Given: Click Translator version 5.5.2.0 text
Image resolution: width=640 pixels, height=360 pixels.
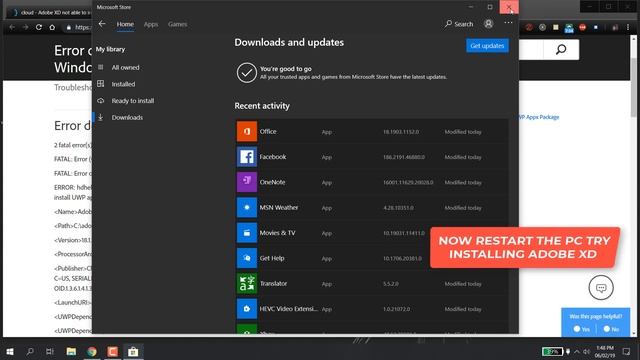Looking at the screenshot, I should point(391,284).
